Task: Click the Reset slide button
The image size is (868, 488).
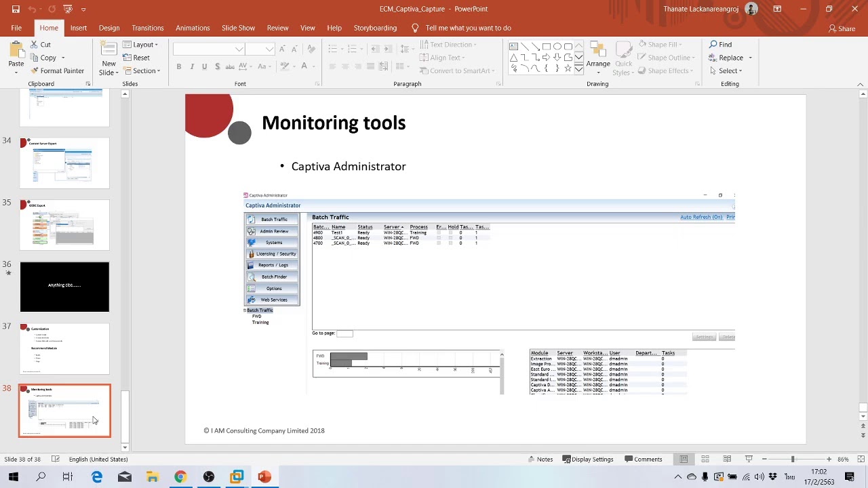Action: pyautogui.click(x=136, y=58)
